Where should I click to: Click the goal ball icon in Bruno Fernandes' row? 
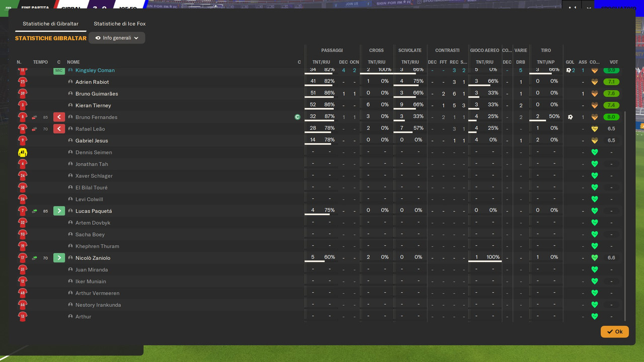[x=570, y=117]
